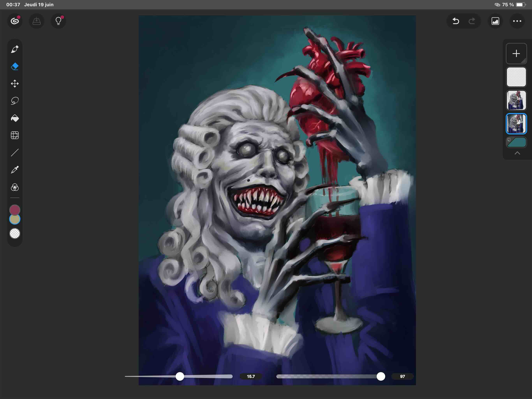Open the color adjustments tool

tap(15, 187)
